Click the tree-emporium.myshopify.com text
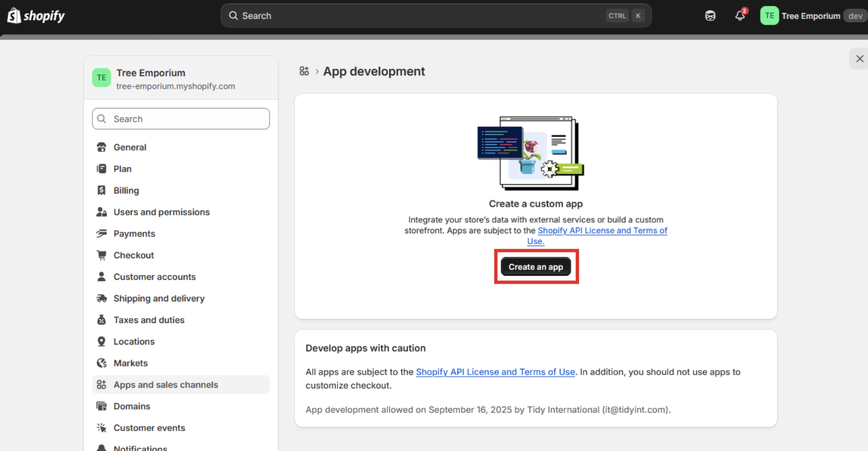The width and height of the screenshot is (868, 451). point(175,86)
